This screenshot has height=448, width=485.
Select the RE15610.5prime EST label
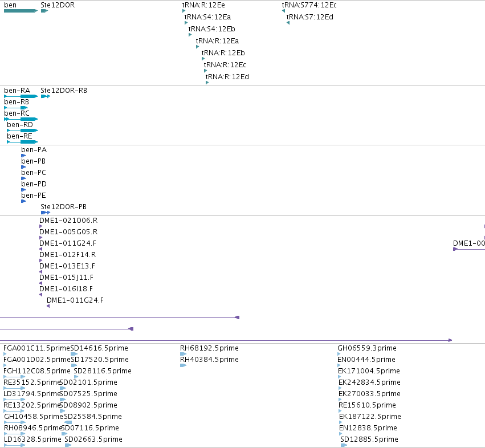[367, 405]
